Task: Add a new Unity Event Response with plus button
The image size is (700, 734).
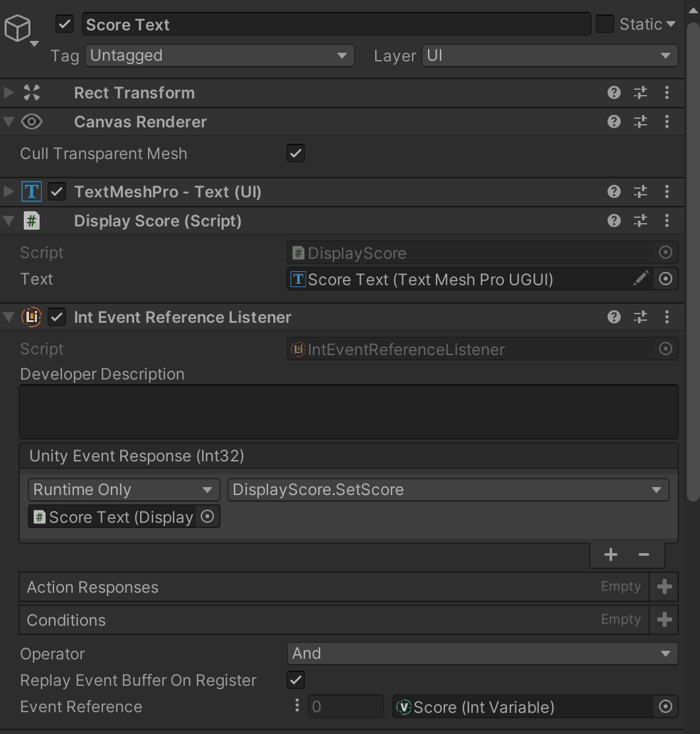Action: (610, 554)
